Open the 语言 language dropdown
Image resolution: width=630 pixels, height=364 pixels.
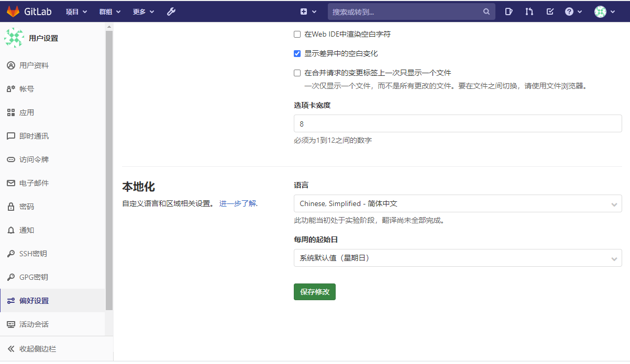pos(458,203)
